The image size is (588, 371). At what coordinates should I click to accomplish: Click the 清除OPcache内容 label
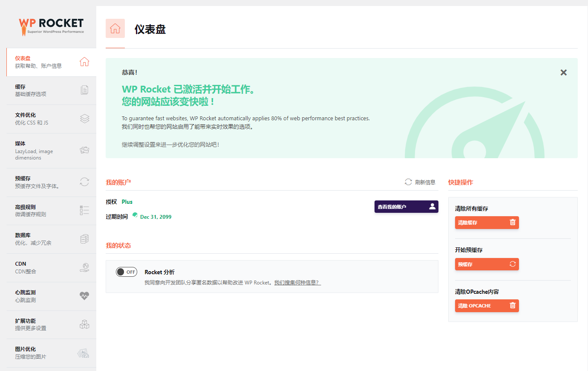pos(477,292)
